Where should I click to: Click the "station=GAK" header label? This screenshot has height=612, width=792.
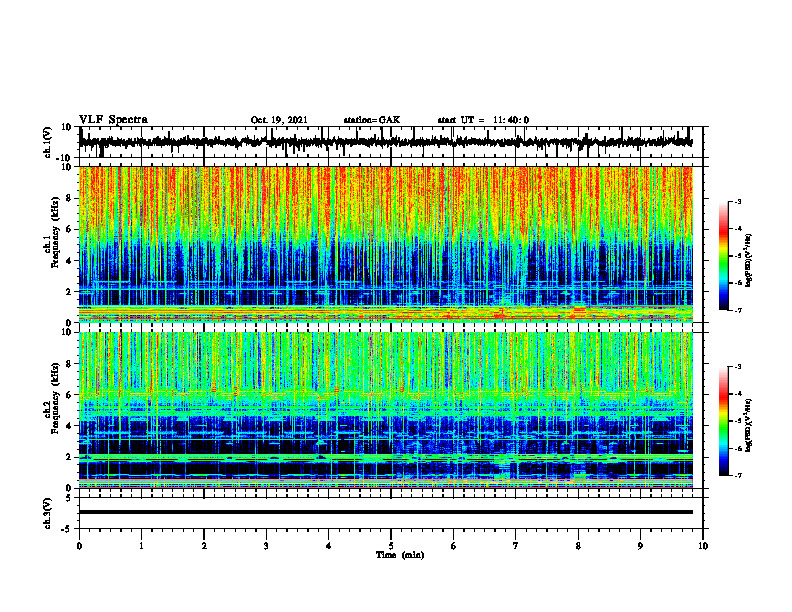pos(372,120)
